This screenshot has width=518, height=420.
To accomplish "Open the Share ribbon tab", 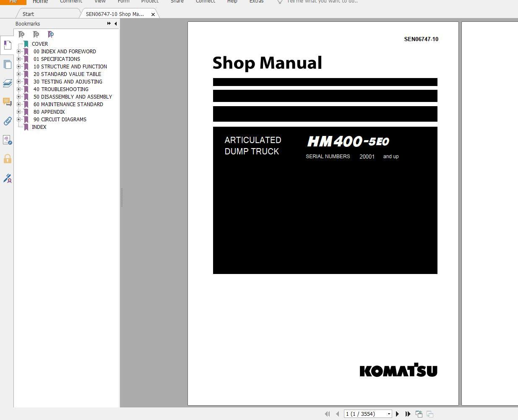I will pos(177,2).
